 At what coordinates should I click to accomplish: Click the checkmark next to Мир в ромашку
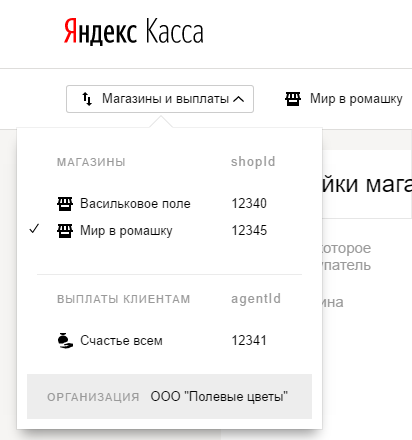click(x=34, y=229)
